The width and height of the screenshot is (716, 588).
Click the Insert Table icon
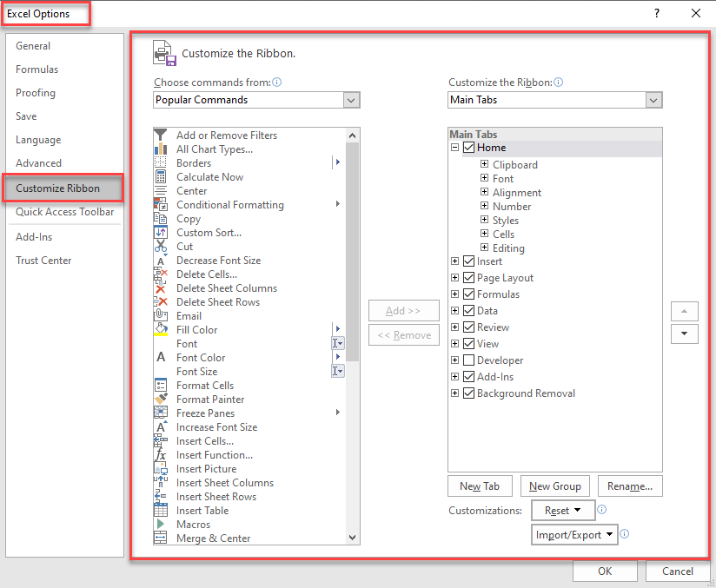tap(160, 511)
